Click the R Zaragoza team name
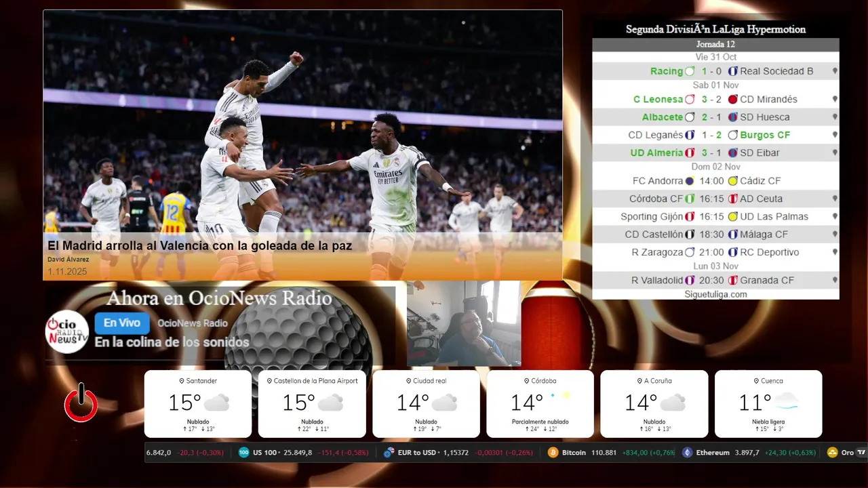868x488 pixels. [x=657, y=252]
